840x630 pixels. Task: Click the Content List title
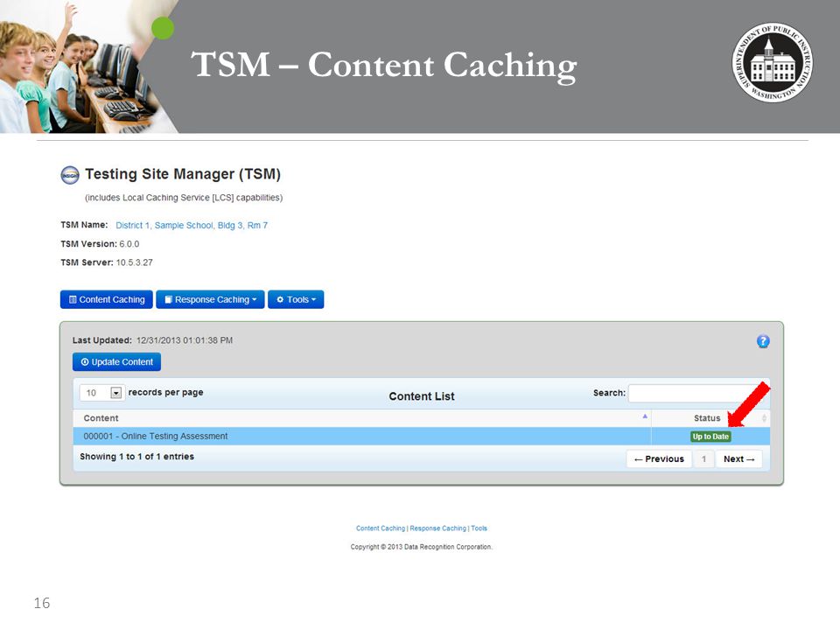(422, 396)
